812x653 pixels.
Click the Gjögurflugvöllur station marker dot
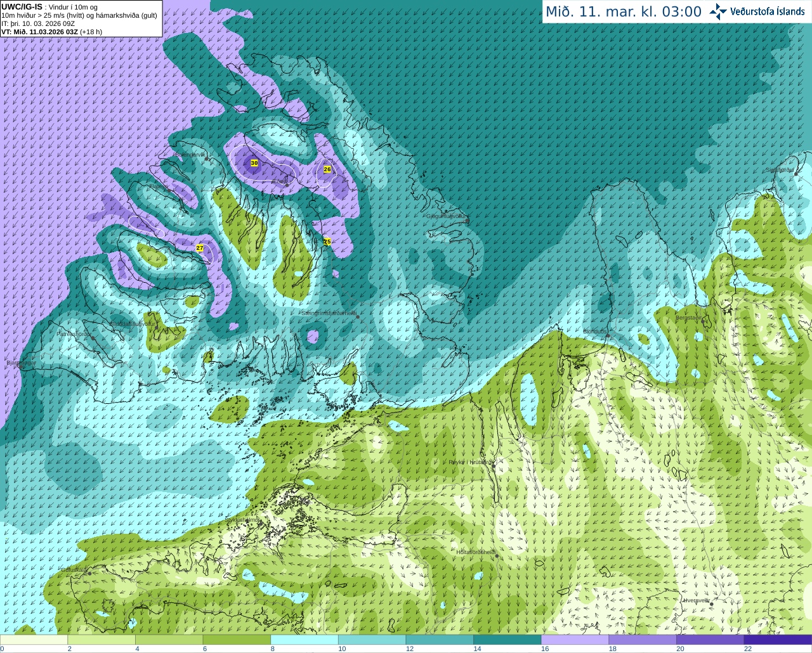coord(467,220)
